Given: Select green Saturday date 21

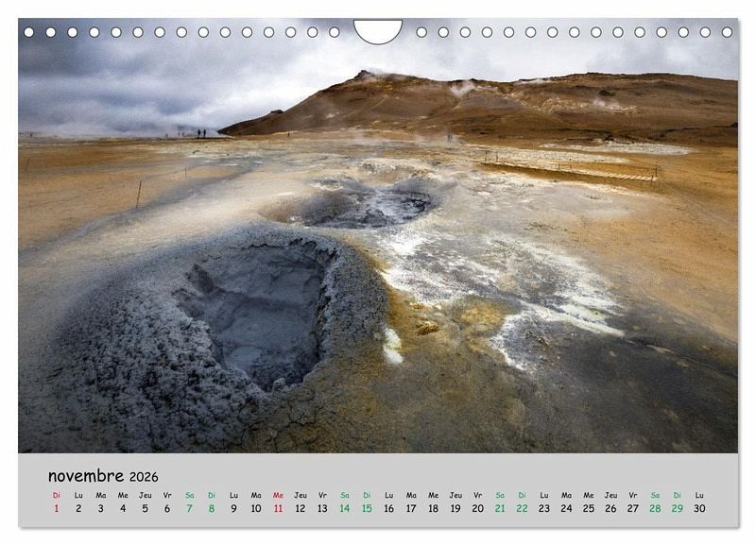Looking at the screenshot, I should pos(500,508).
